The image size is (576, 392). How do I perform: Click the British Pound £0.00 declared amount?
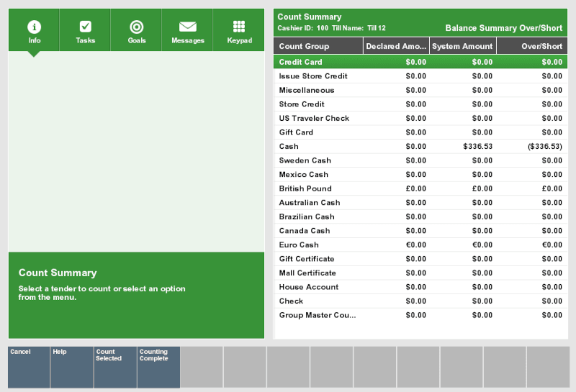(416, 188)
